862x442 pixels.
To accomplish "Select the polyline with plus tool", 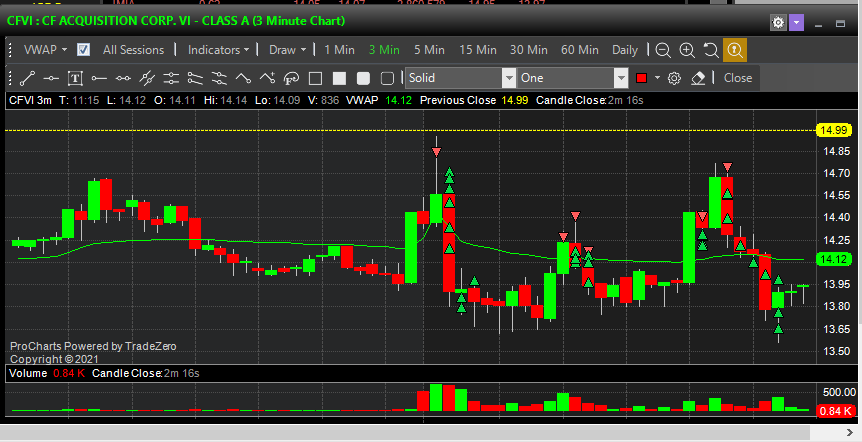I will [267, 78].
